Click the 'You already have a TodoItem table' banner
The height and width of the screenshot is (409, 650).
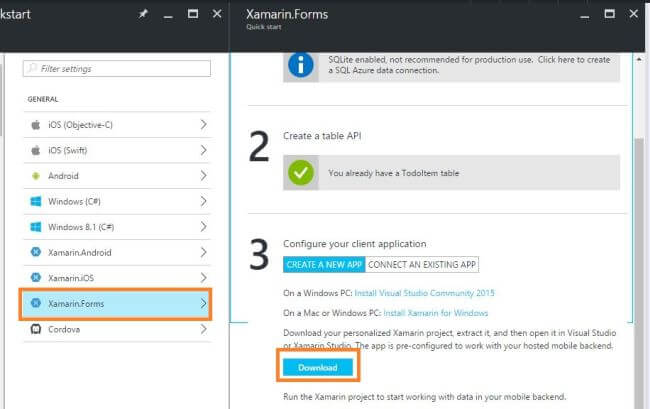pos(451,173)
